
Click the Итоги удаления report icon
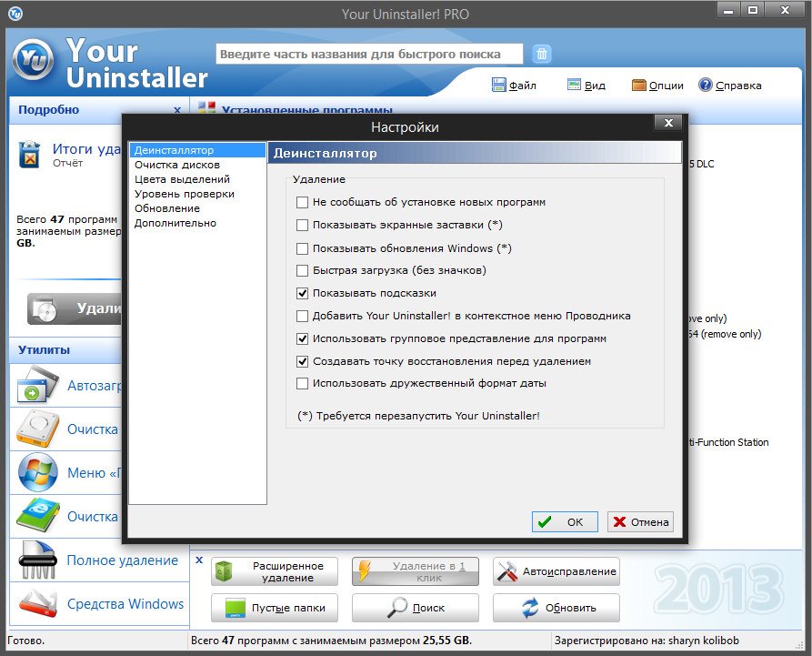click(x=30, y=155)
